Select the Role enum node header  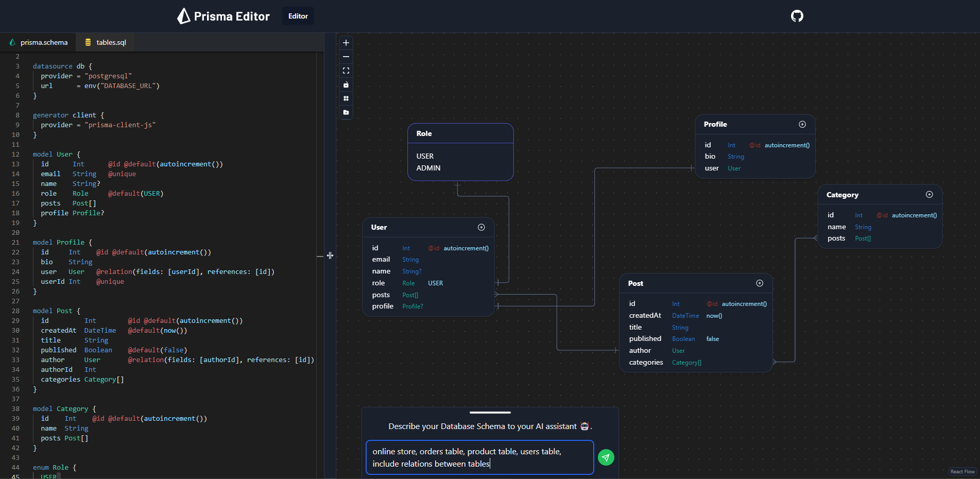point(460,133)
